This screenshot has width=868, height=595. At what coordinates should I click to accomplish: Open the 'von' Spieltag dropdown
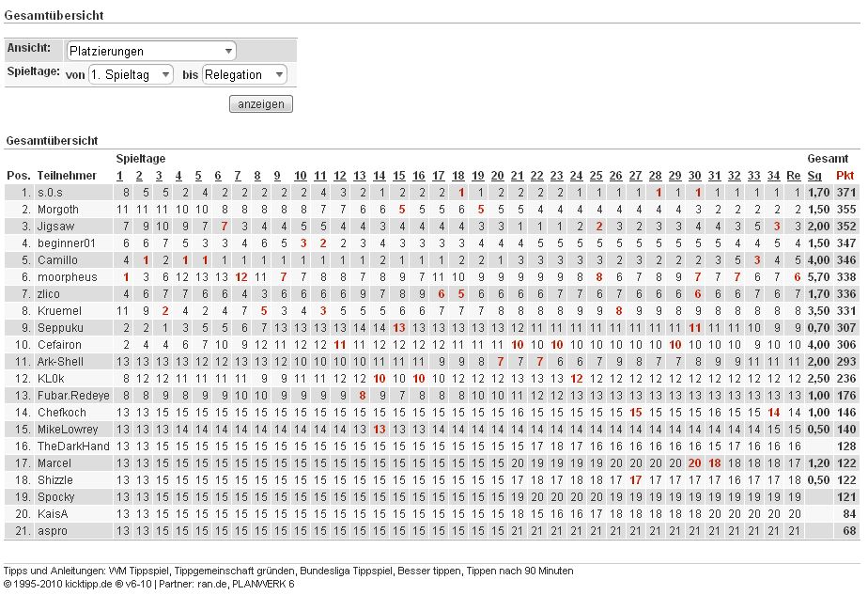click(131, 75)
